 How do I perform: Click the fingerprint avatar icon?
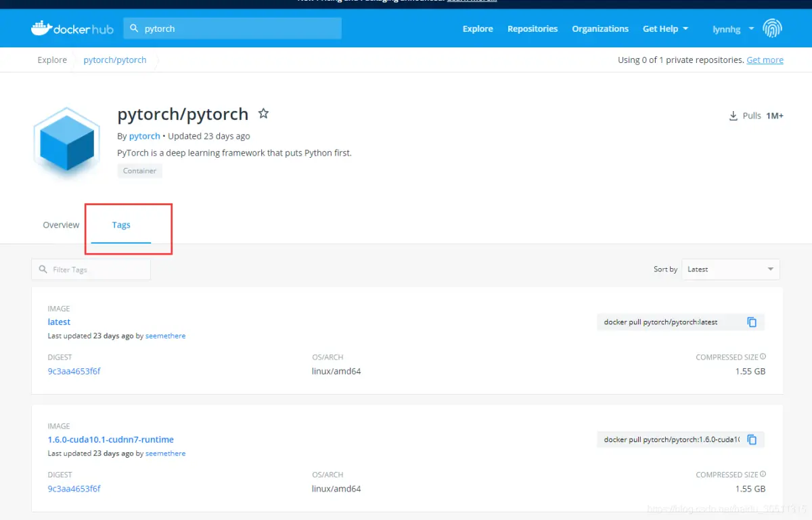click(772, 28)
